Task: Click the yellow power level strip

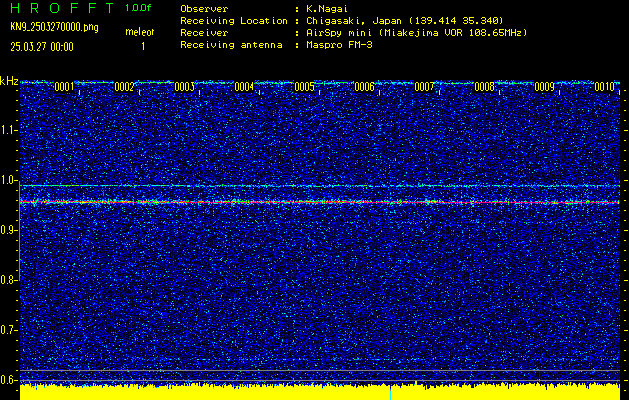Action: pyautogui.click(x=320, y=392)
